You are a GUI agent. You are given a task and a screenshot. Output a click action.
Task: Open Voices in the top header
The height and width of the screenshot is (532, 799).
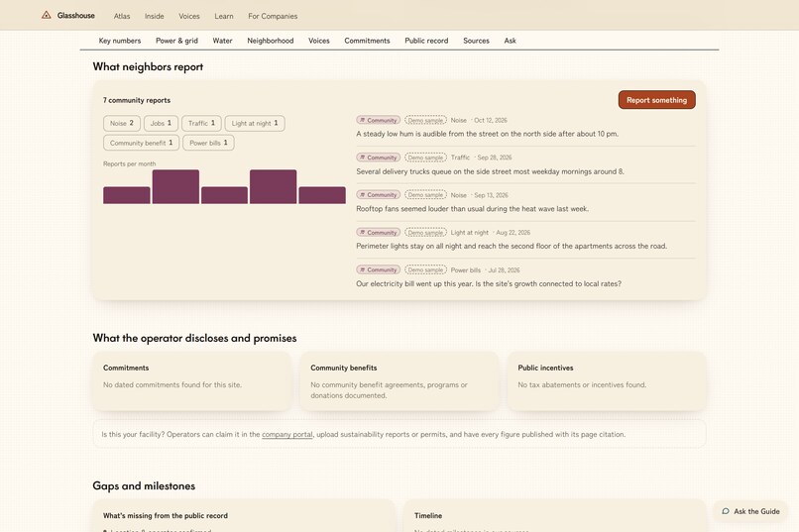[189, 16]
